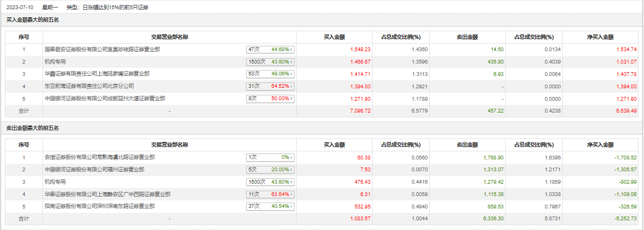Viewport: 644px width, 230px height.
Task: Click the 买入金额最大的前五名 section title
Action: tap(32, 20)
